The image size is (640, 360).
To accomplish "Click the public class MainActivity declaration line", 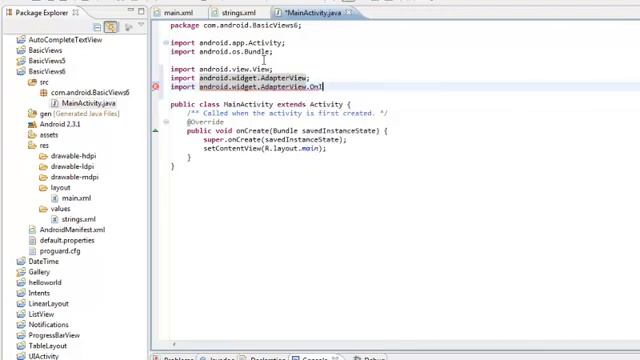I will [260, 104].
